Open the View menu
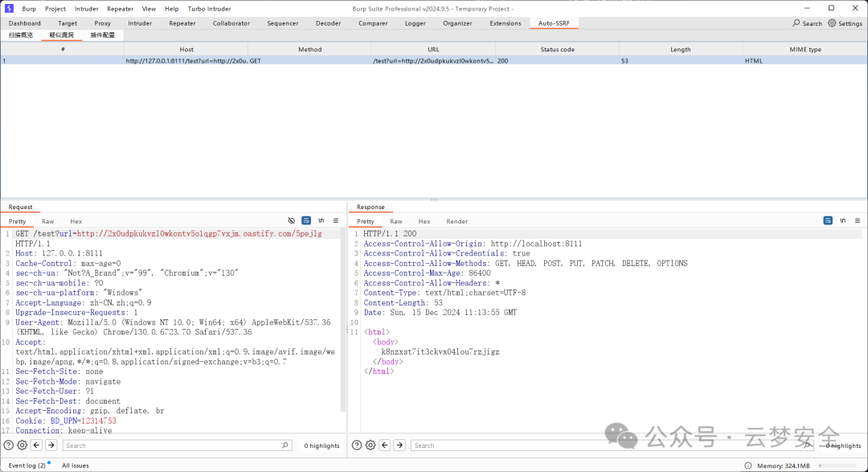The height and width of the screenshot is (472, 868). coord(149,9)
